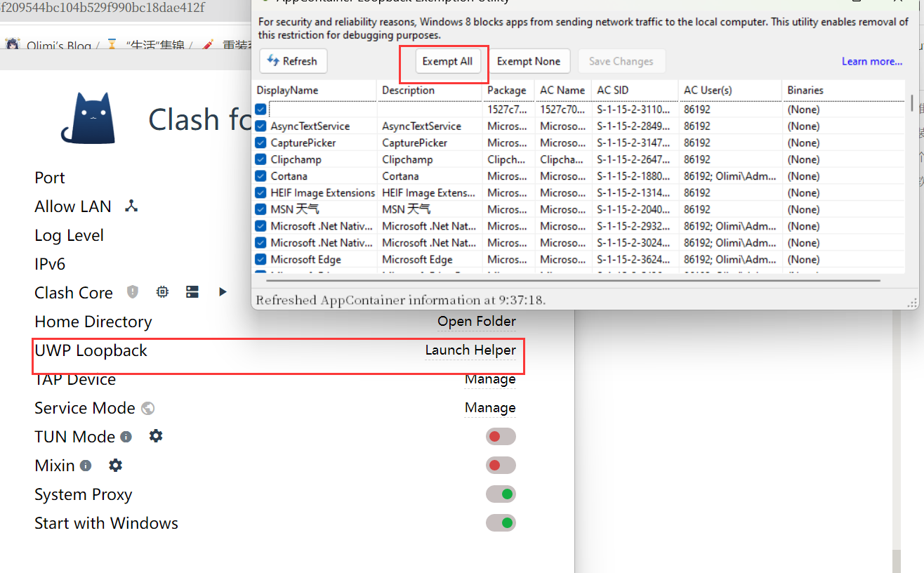Click the HEIF Image Extensions display name

pos(323,192)
